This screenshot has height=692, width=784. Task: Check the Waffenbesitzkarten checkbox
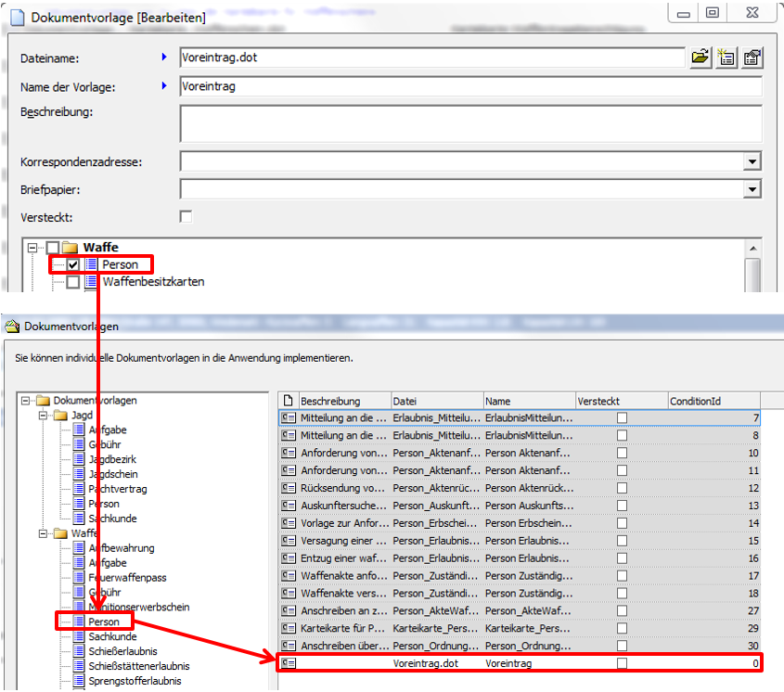[x=73, y=281]
